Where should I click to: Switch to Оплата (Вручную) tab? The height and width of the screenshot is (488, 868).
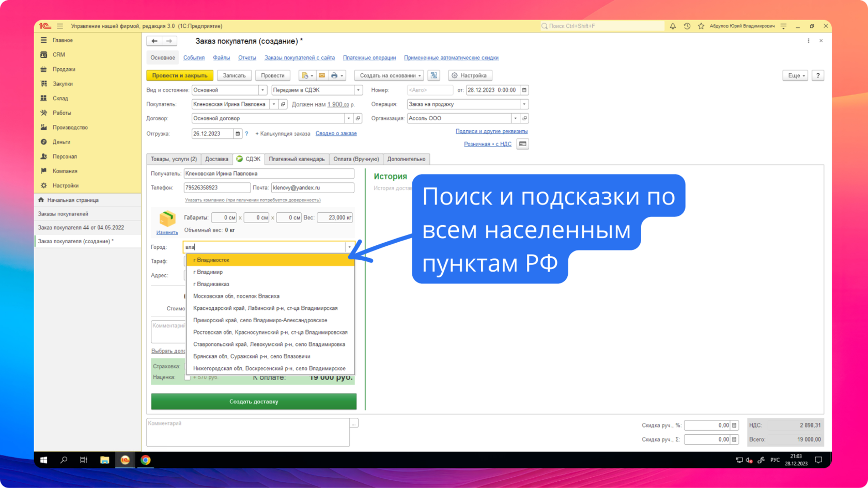[x=356, y=159]
